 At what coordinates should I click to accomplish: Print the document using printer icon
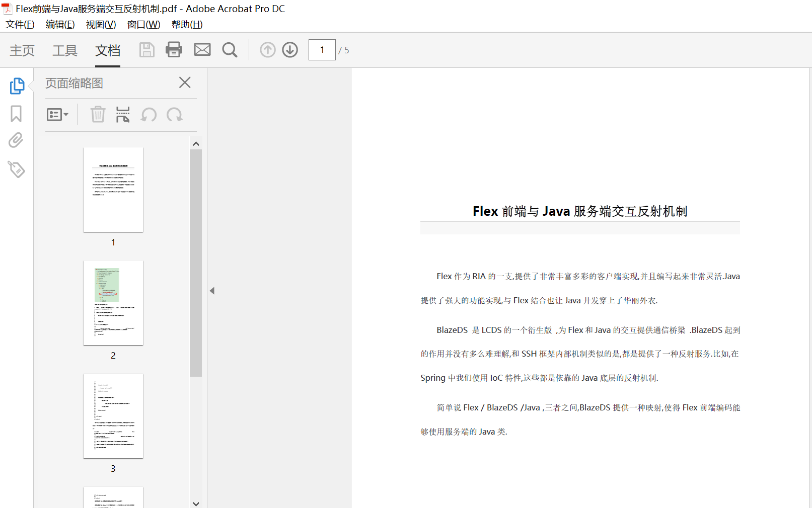[174, 49]
